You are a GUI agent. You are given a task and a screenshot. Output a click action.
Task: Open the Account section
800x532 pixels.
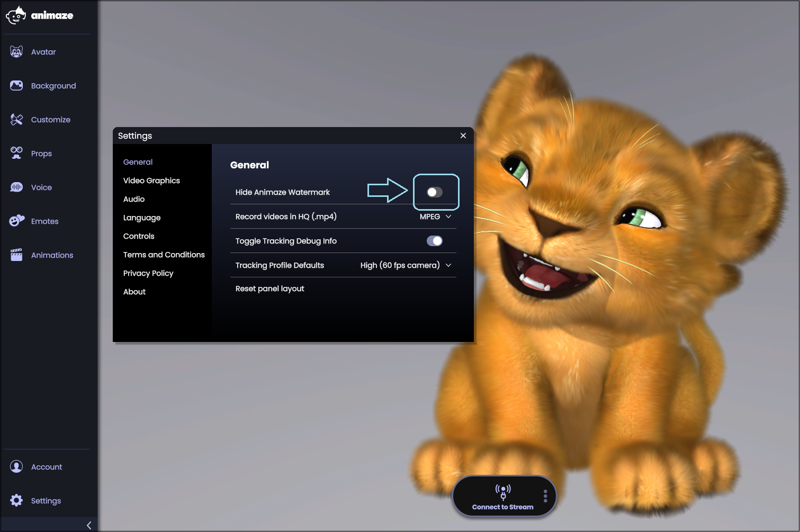pos(16,466)
